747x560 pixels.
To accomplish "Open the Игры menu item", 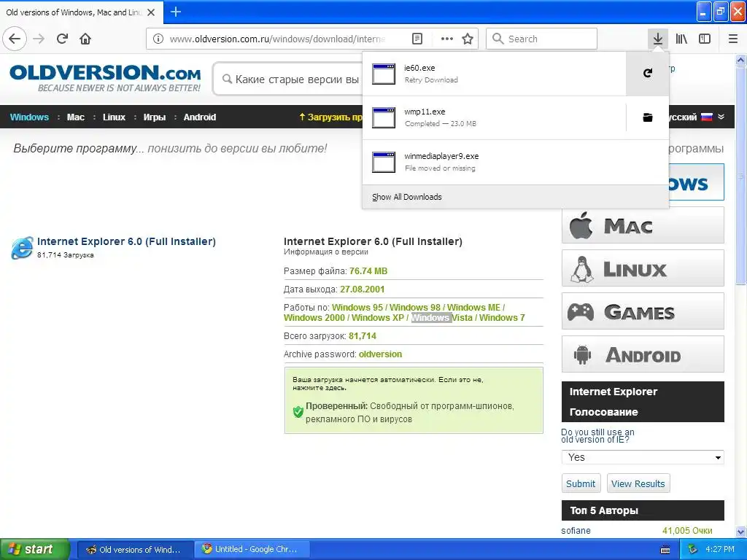I will tap(155, 117).
